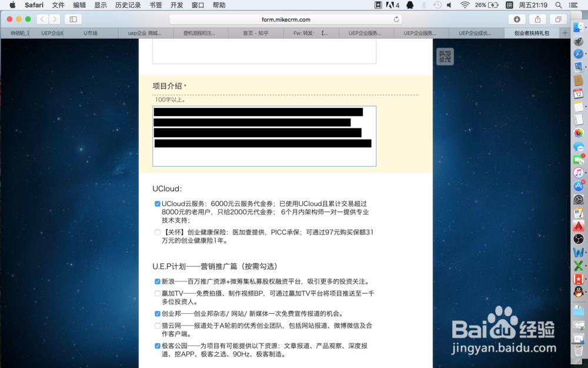Open the 拼 input method menu
This screenshot has height=368, width=588.
pyautogui.click(x=509, y=5)
